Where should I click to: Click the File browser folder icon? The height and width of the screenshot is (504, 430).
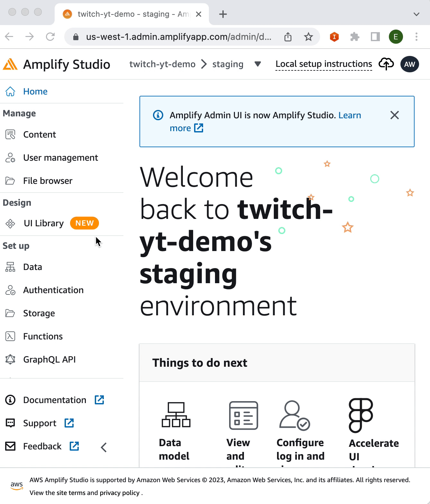pyautogui.click(x=10, y=181)
